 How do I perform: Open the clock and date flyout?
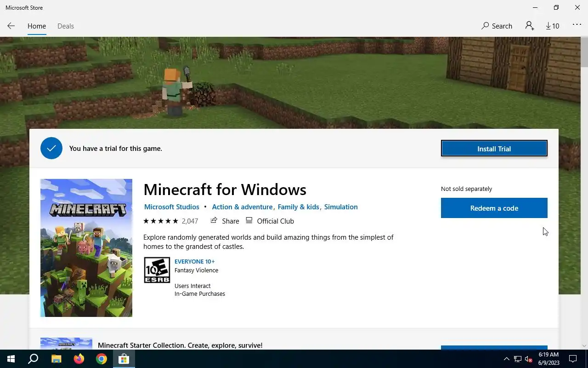pyautogui.click(x=548, y=359)
